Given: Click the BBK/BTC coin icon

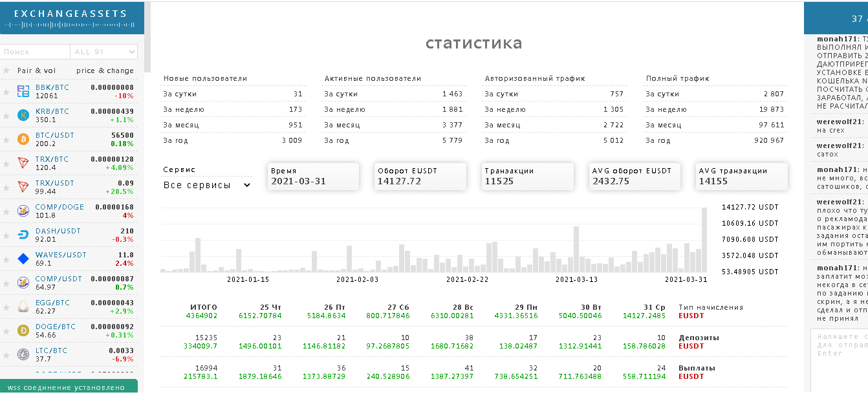Looking at the screenshot, I should click(x=23, y=91).
